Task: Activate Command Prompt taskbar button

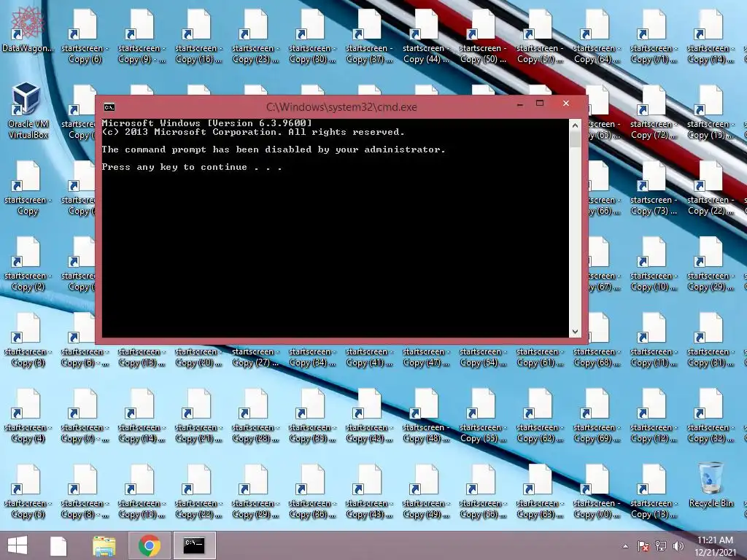Action: click(x=194, y=545)
